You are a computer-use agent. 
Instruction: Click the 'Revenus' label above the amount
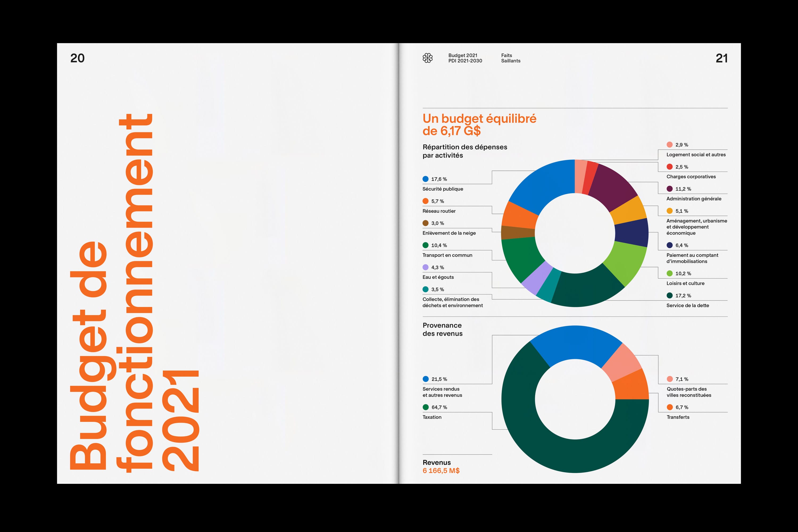click(436, 463)
